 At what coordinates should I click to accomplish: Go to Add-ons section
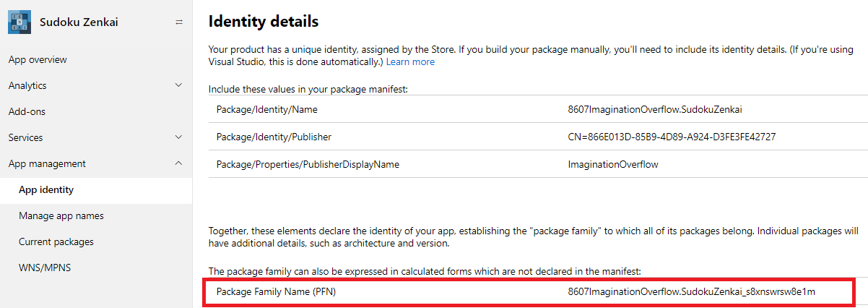[27, 111]
